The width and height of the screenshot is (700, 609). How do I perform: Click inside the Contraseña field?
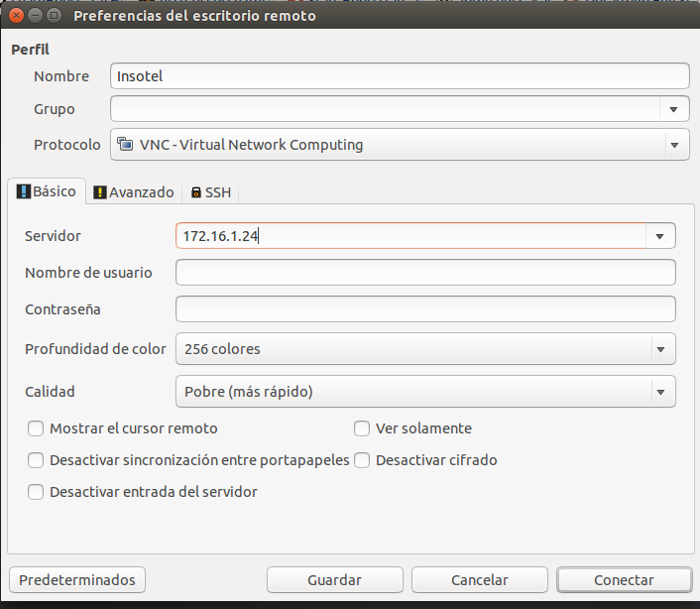click(425, 309)
